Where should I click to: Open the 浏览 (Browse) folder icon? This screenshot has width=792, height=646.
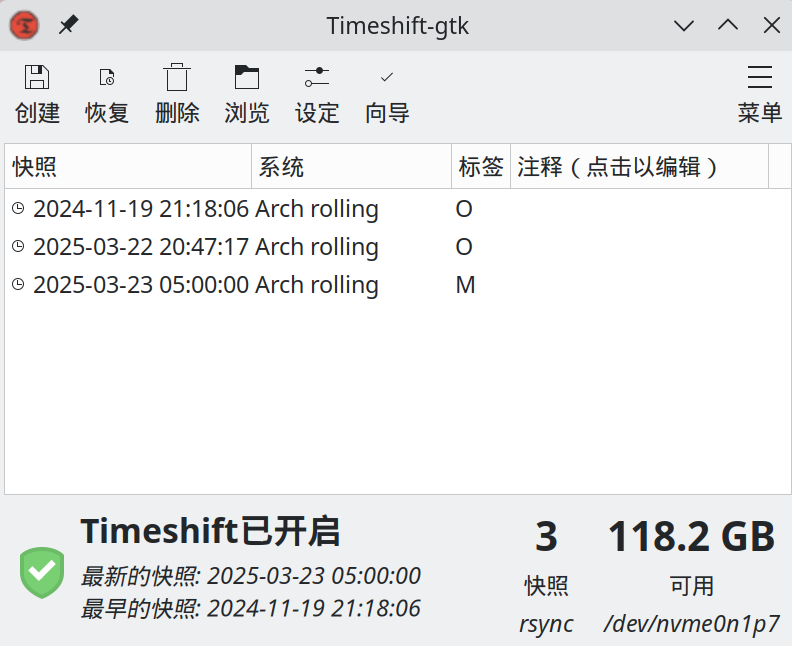(x=247, y=78)
